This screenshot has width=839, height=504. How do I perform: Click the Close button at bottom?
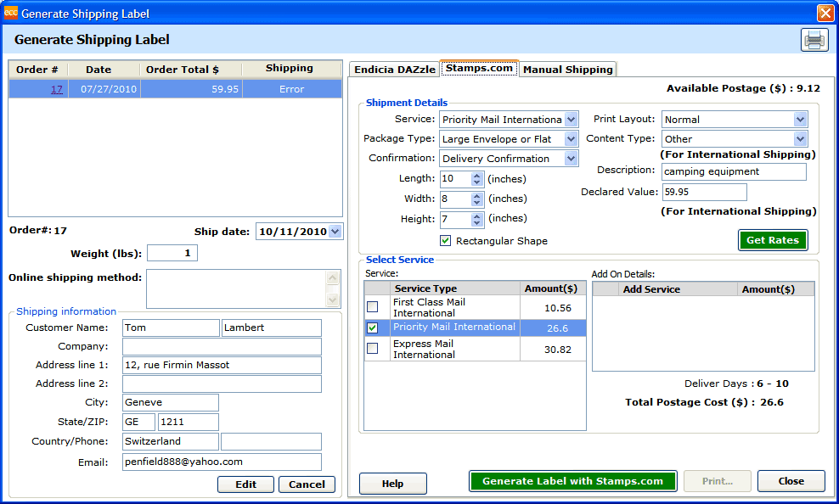pos(791,481)
